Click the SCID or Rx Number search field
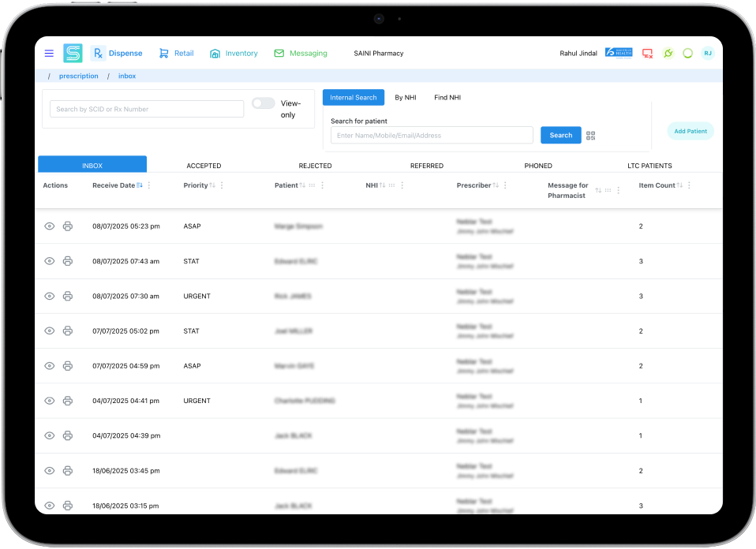Screen dimensions: 756x549 tap(147, 109)
